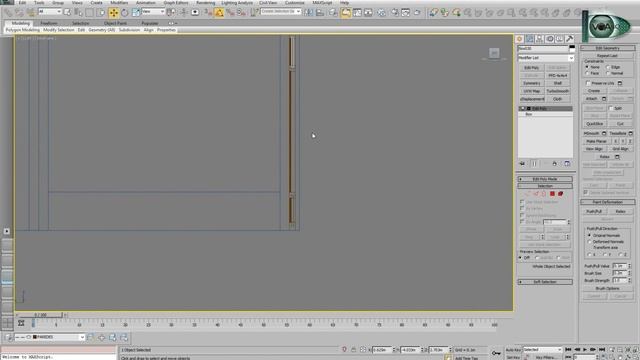This screenshot has width=640, height=360.
Task: Open the Modifiers menu
Action: pos(119,2)
